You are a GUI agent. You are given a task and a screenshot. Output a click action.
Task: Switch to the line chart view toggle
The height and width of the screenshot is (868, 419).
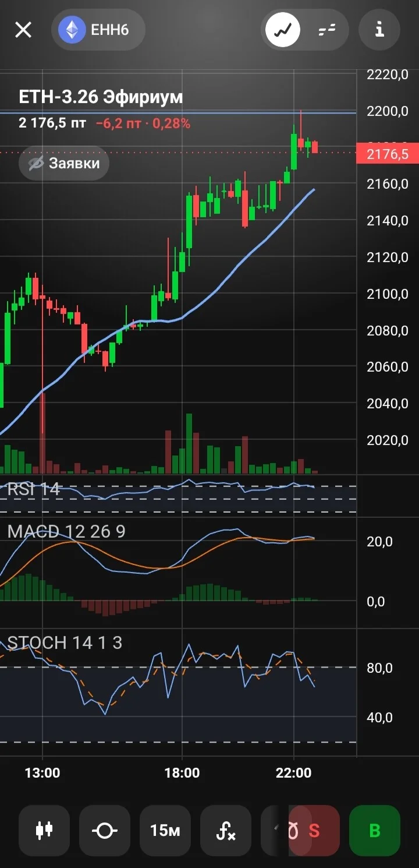(283, 30)
